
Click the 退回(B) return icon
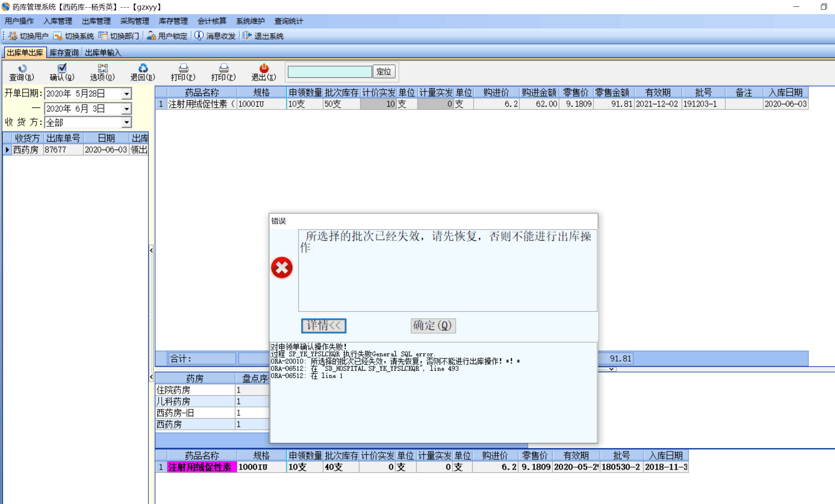143,69
